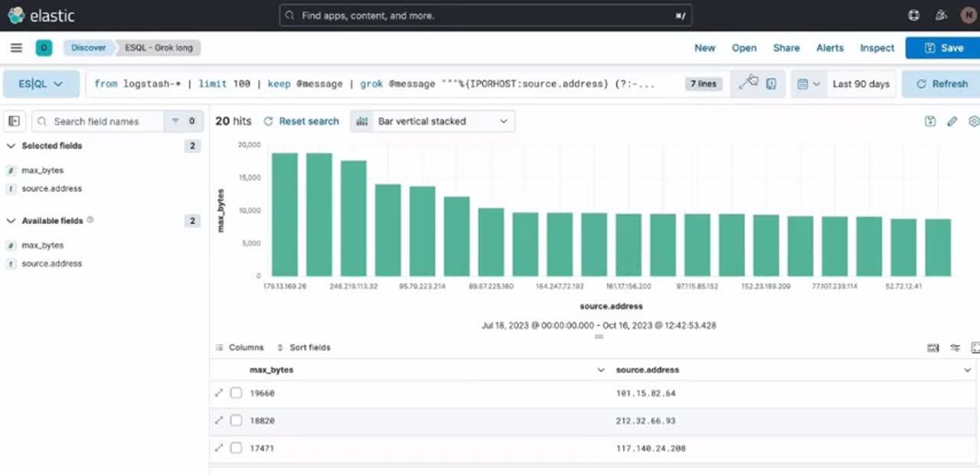Check the box for row 19660
The image size is (980, 475).
(x=236, y=392)
